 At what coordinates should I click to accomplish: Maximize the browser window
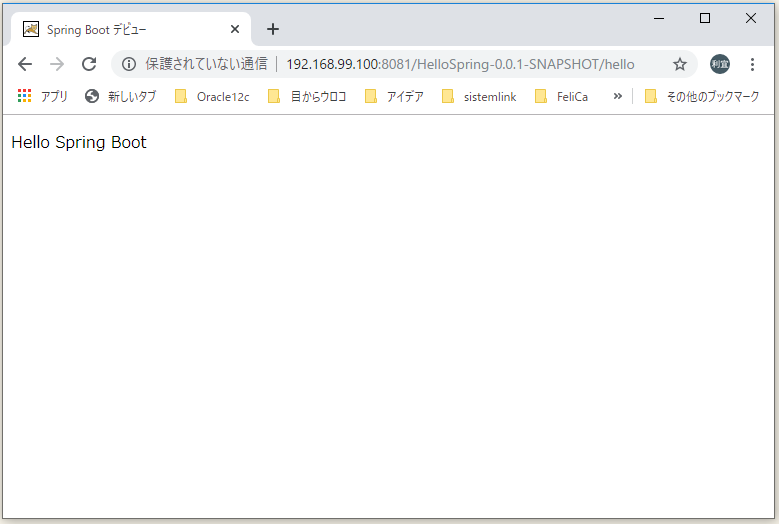pyautogui.click(x=704, y=18)
